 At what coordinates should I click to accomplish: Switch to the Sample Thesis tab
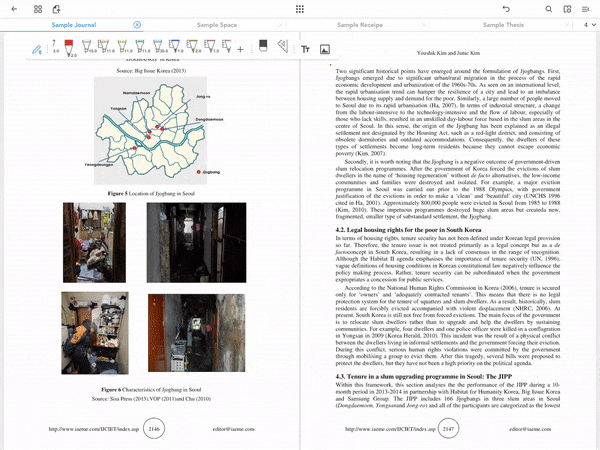pos(503,25)
